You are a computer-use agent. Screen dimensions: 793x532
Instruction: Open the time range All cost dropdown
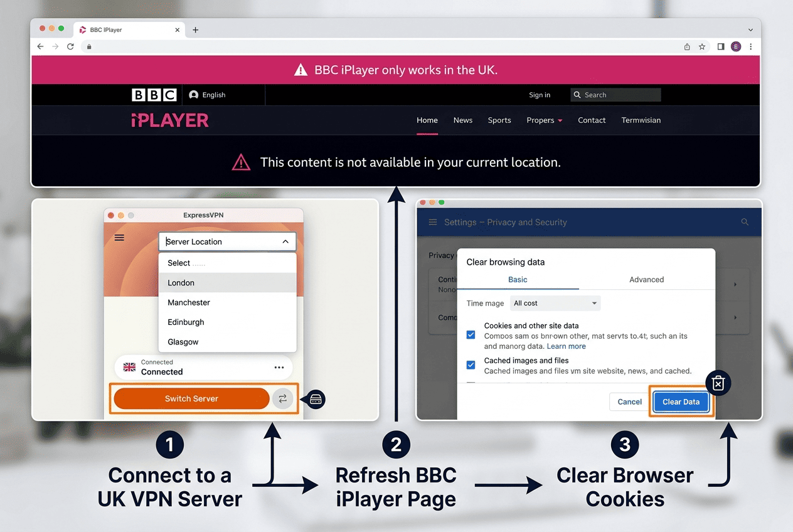click(555, 303)
